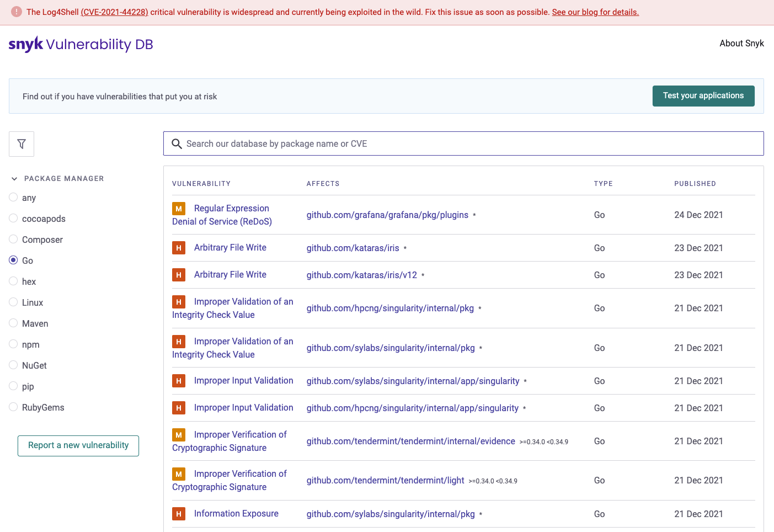Screen dimensions: 774x532
Task: Click H badge beside Information Exposure
Action: [179, 514]
